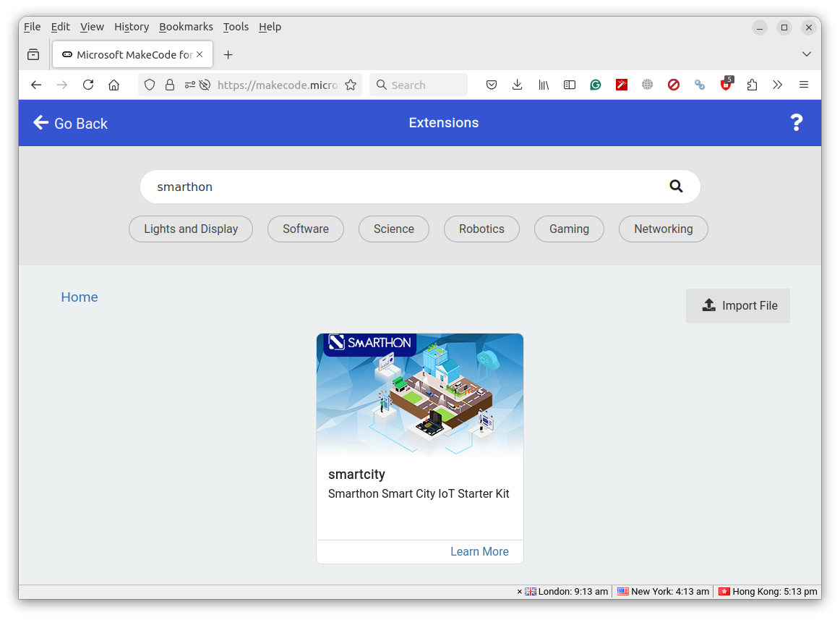Click the Import File button
840x620 pixels.
(x=737, y=306)
